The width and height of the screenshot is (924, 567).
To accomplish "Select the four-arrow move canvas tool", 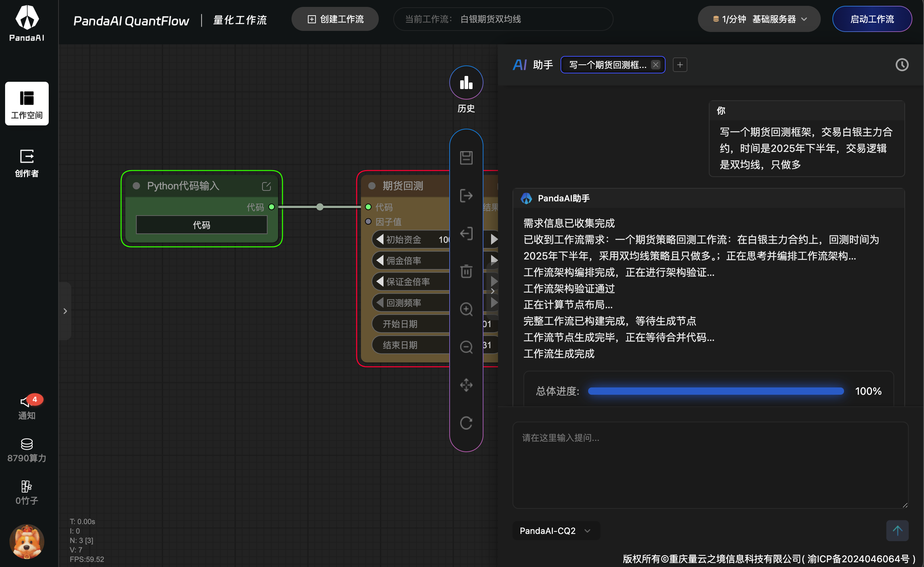I will [466, 385].
